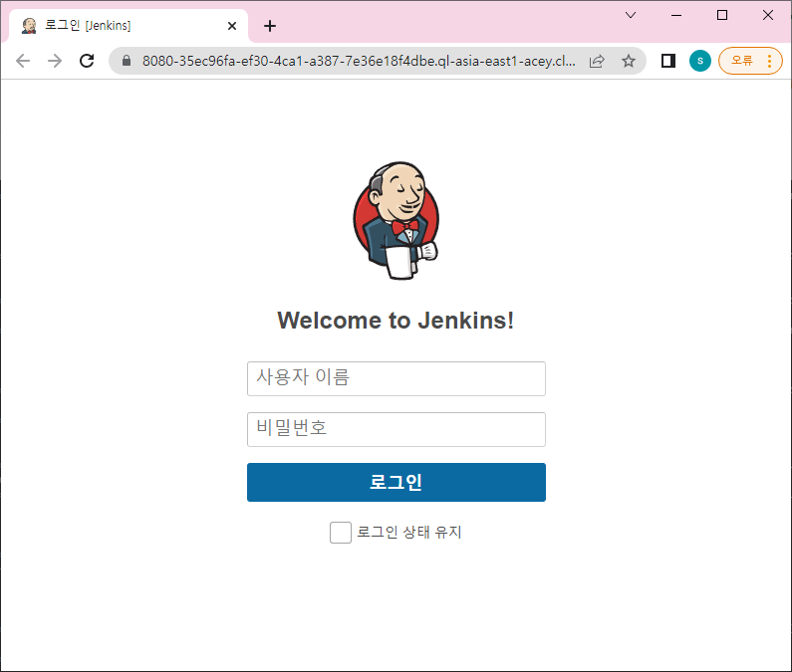The image size is (792, 672).
Task: Open Chrome three-dot menu
Action: click(770, 61)
